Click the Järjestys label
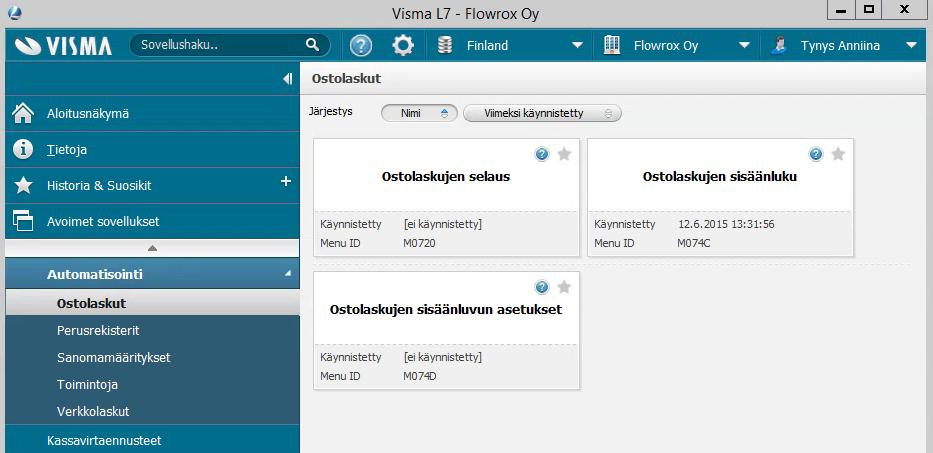Image resolution: width=933 pixels, height=453 pixels. click(x=331, y=111)
